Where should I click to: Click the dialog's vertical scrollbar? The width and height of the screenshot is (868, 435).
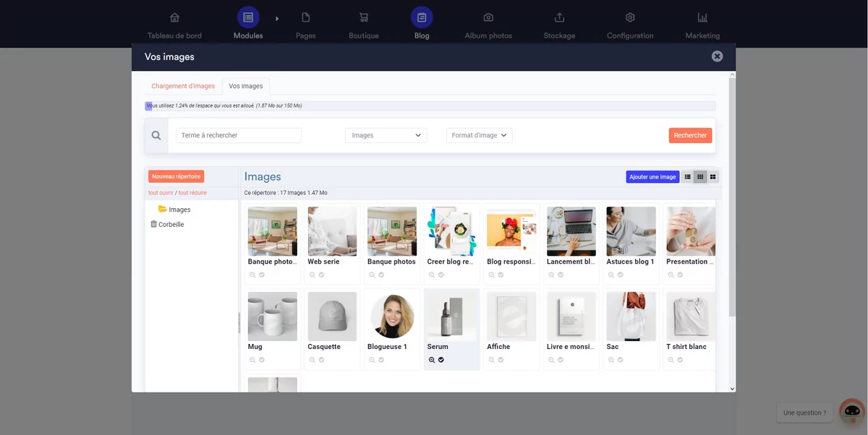(732, 197)
